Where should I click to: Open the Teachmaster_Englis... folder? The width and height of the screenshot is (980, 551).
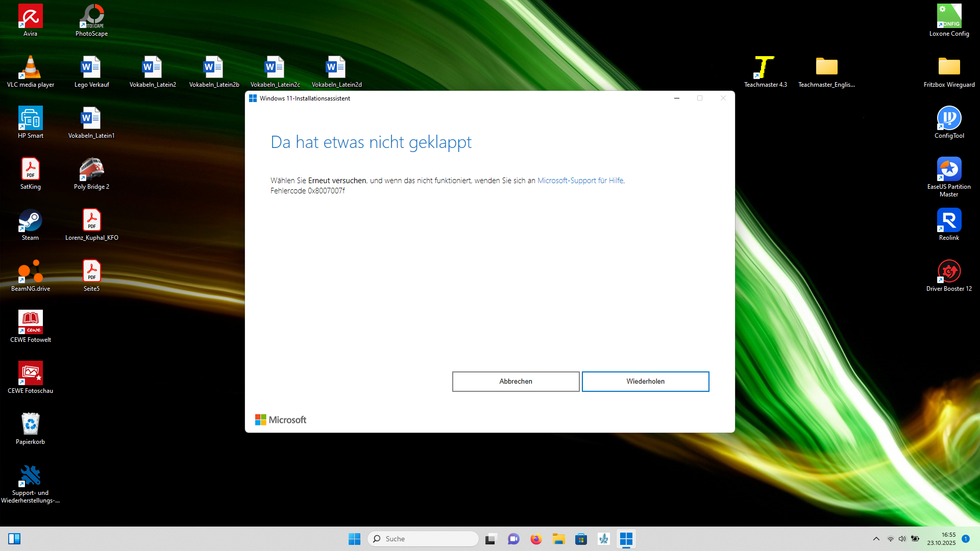[x=826, y=71]
